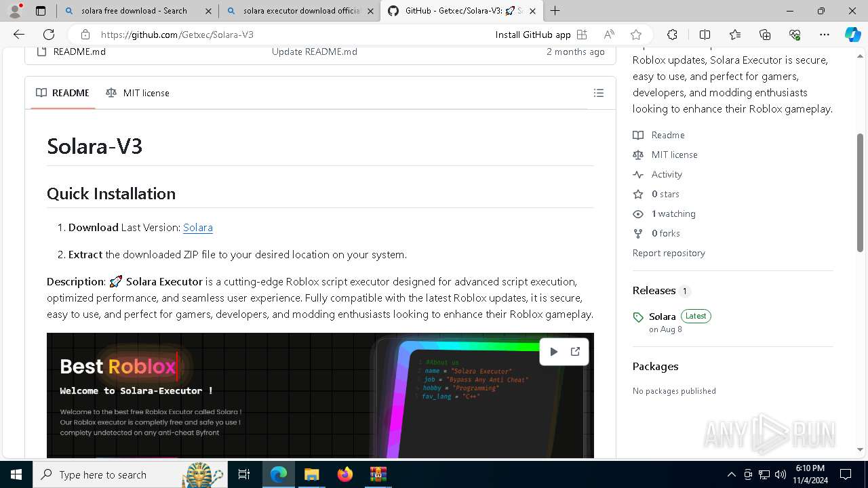
Task: Close the GitHub Solara-V3 tab
Action: click(533, 11)
